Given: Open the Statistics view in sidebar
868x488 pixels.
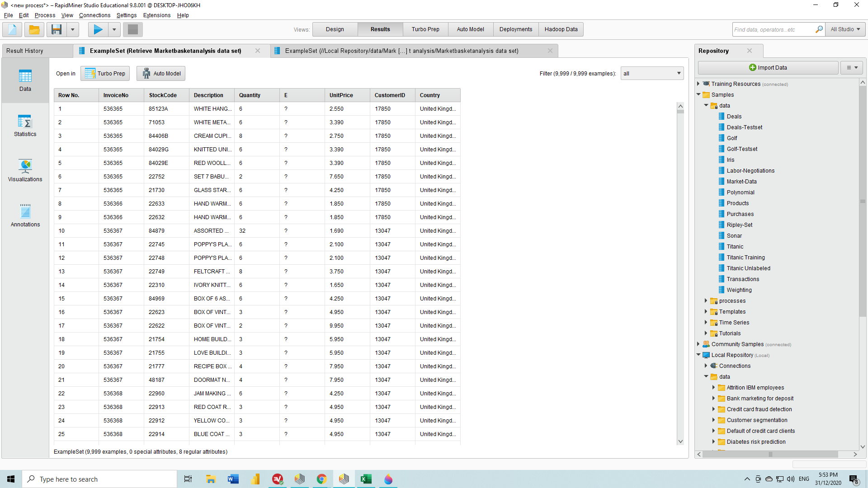Looking at the screenshot, I should (x=25, y=126).
